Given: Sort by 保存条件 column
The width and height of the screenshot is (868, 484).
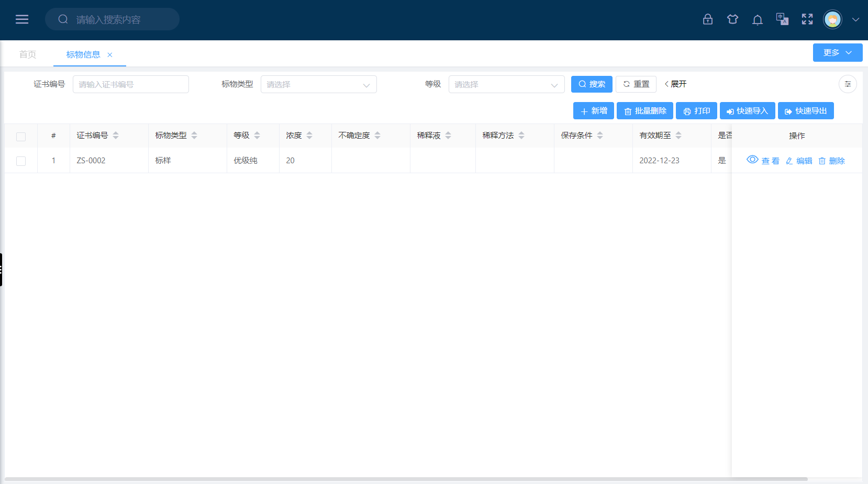Looking at the screenshot, I should tap(600, 136).
